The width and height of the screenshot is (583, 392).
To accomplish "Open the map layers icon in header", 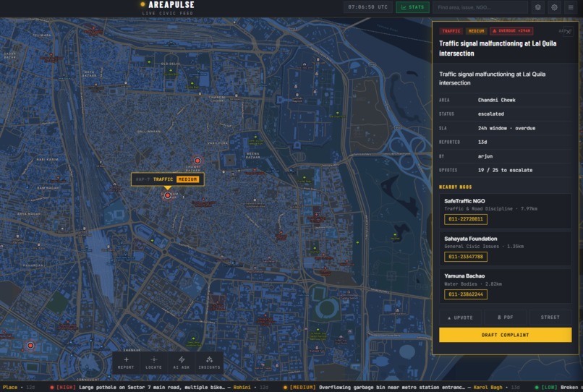I will tap(537, 7).
